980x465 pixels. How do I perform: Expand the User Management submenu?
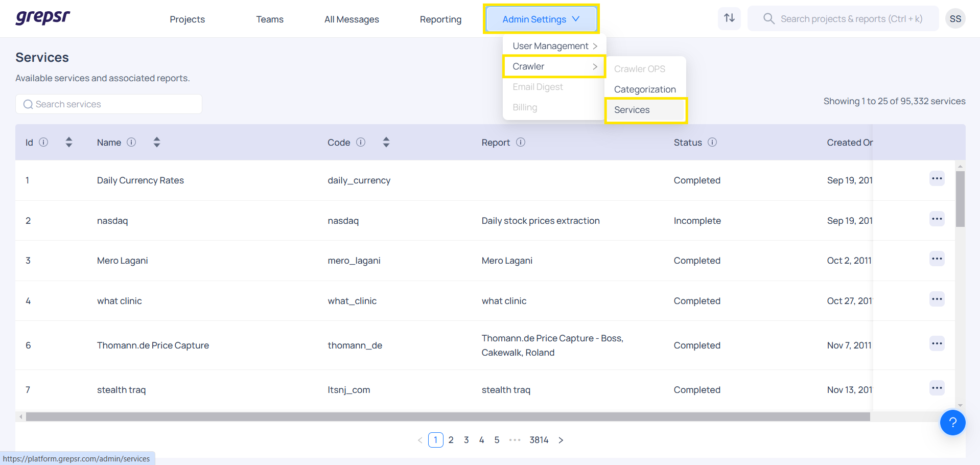(554, 46)
